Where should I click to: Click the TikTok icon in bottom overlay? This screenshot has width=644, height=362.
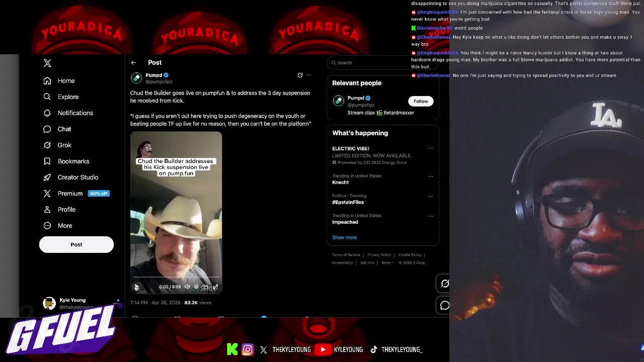[x=374, y=349]
